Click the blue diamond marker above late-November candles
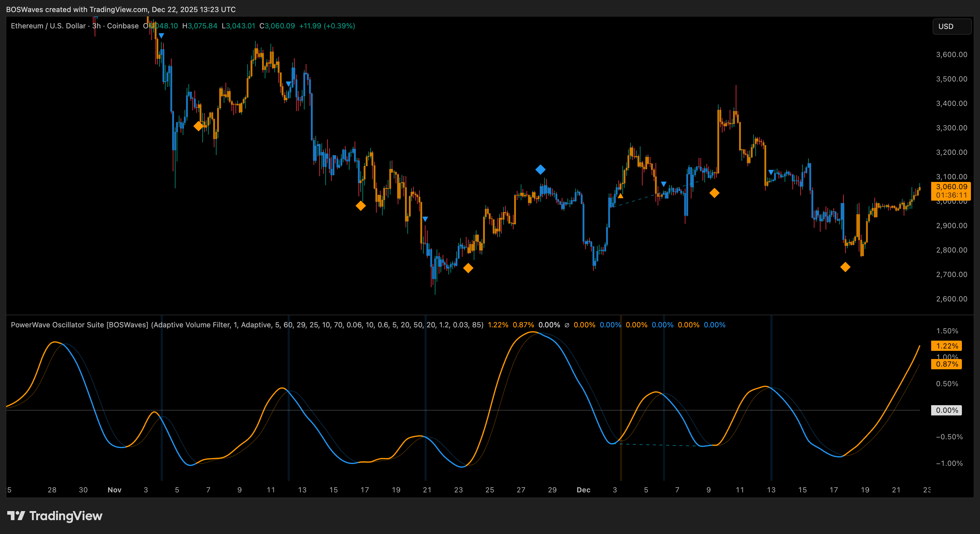The height and width of the screenshot is (534, 980). [x=540, y=169]
